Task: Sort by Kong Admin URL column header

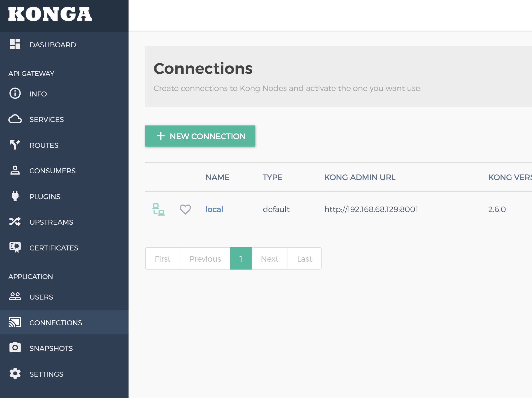Action: [360, 177]
